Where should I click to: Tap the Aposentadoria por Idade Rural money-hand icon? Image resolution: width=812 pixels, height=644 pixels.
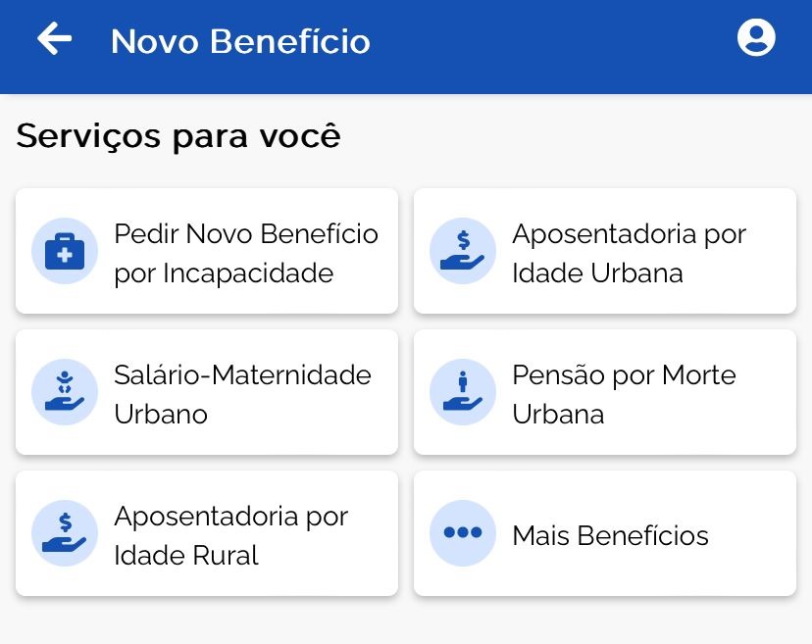65,533
